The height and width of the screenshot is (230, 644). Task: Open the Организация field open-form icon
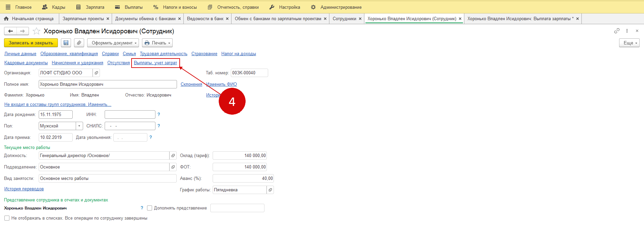click(x=96, y=73)
